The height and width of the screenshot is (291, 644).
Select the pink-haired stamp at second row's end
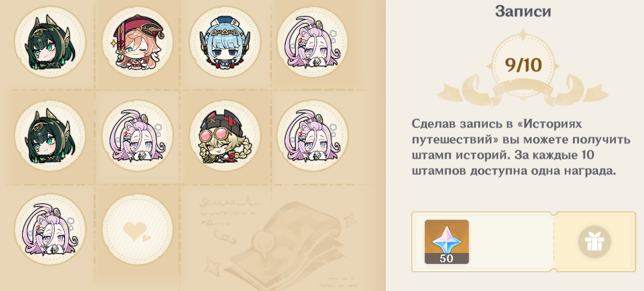[x=312, y=136]
